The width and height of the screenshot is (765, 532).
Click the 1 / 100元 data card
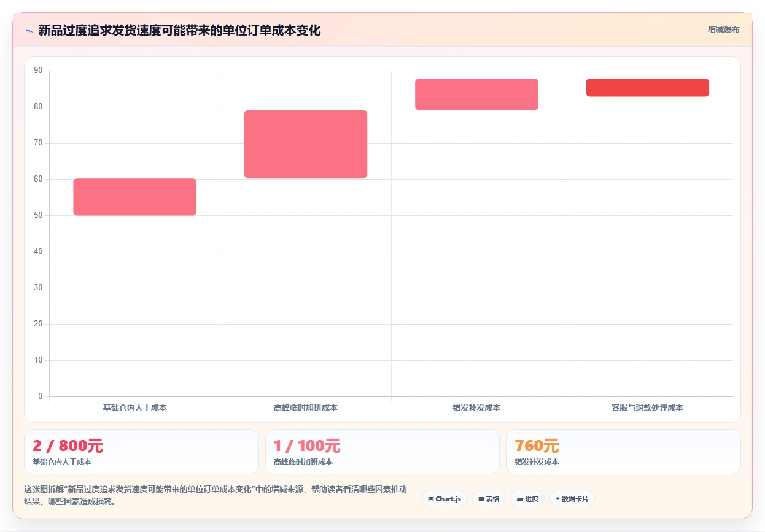click(x=382, y=452)
